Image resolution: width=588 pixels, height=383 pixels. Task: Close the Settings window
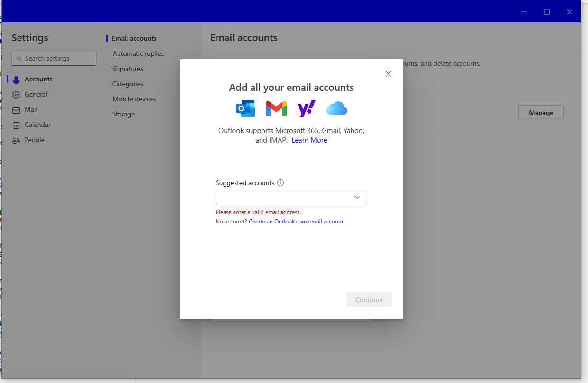[x=570, y=12]
